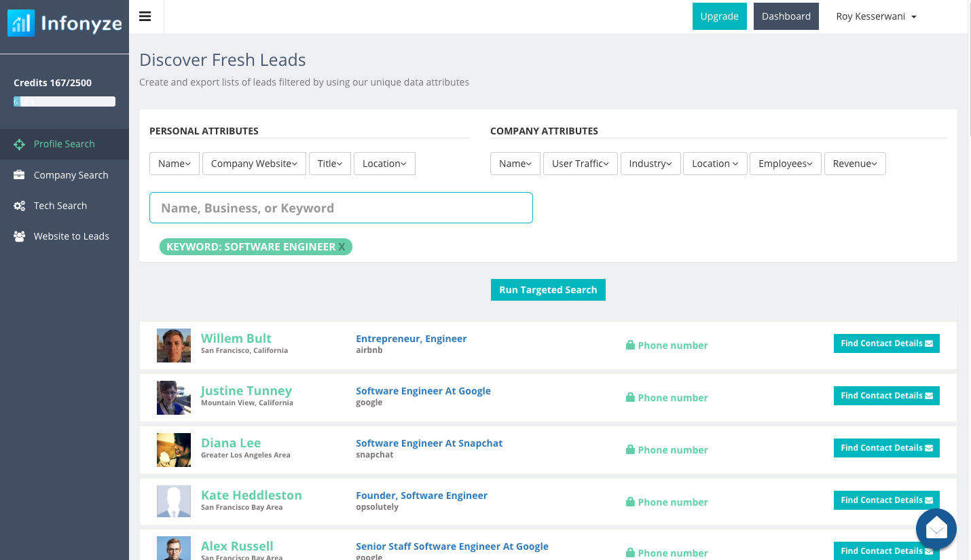Expand the Title filter dropdown
Screen dimensions: 971x560
click(330, 164)
